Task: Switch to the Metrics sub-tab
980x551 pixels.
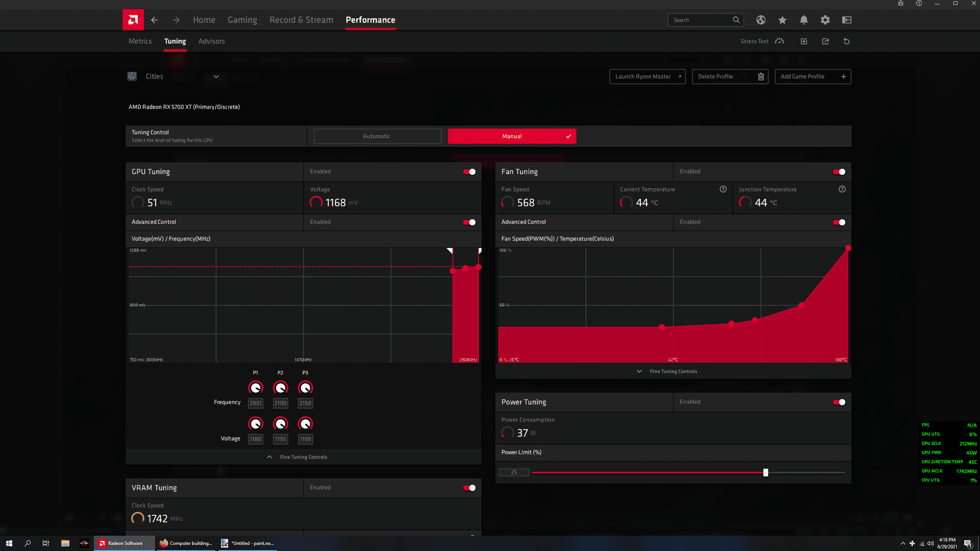Action: (140, 41)
